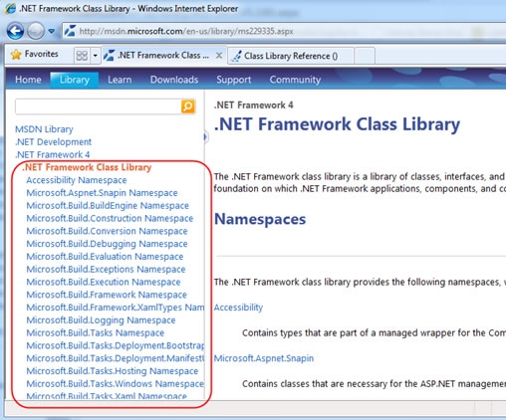
Task: Open a new blank tab
Action: tap(365, 56)
